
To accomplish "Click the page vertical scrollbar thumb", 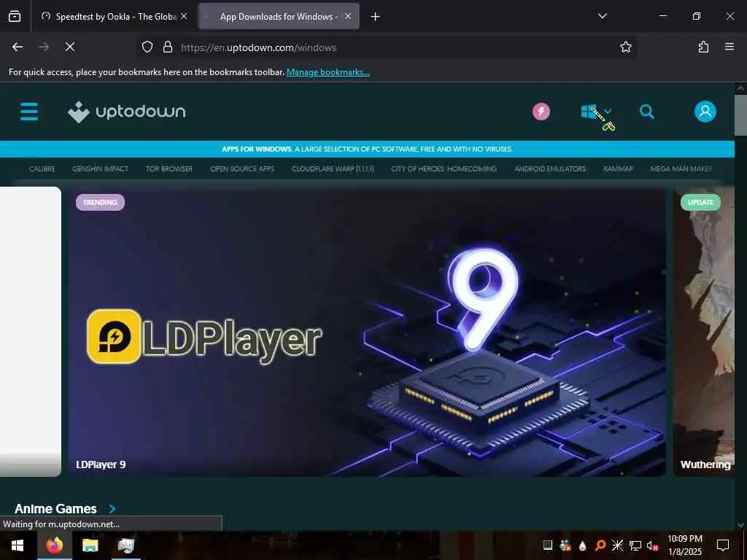I will (x=740, y=115).
